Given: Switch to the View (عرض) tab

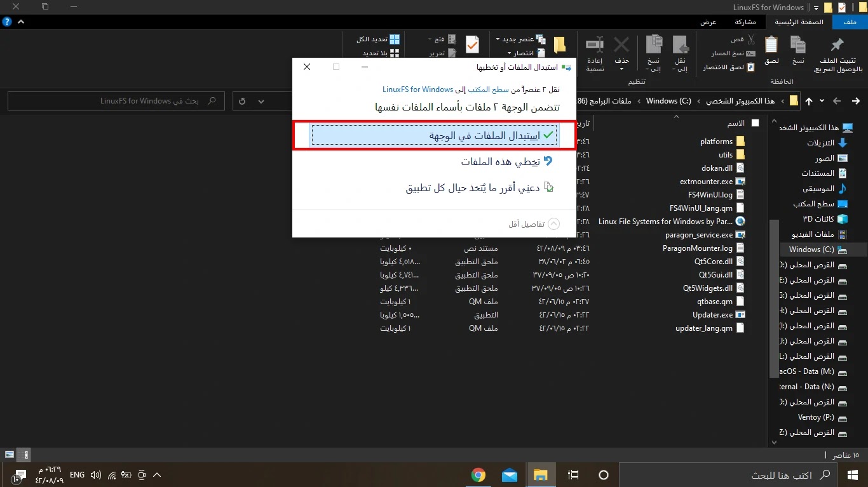Looking at the screenshot, I should [x=709, y=22].
